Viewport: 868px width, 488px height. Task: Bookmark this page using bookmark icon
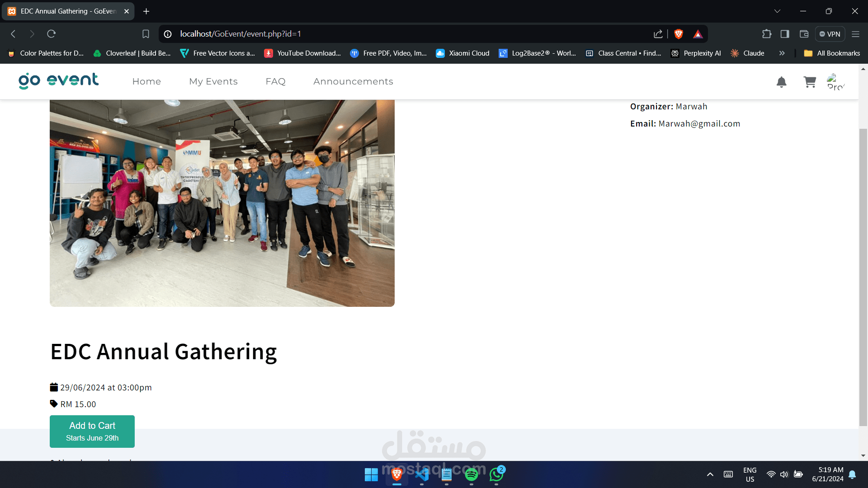coord(146,34)
